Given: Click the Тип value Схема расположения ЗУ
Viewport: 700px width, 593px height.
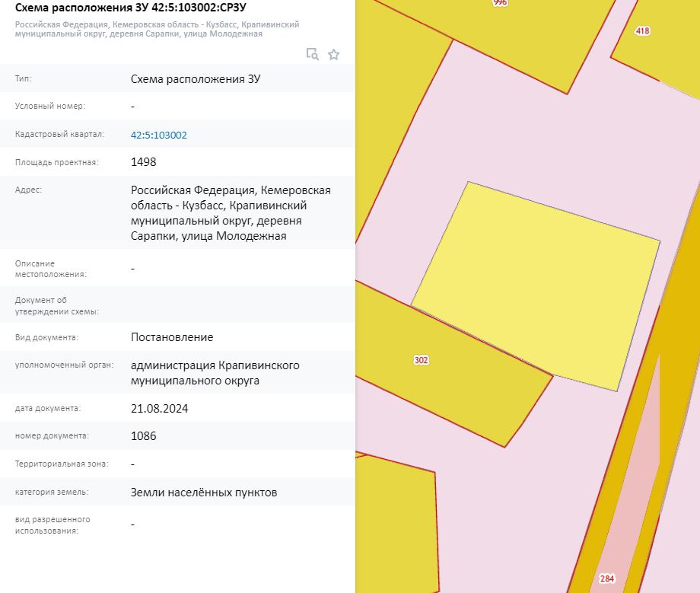Looking at the screenshot, I should click(x=196, y=79).
